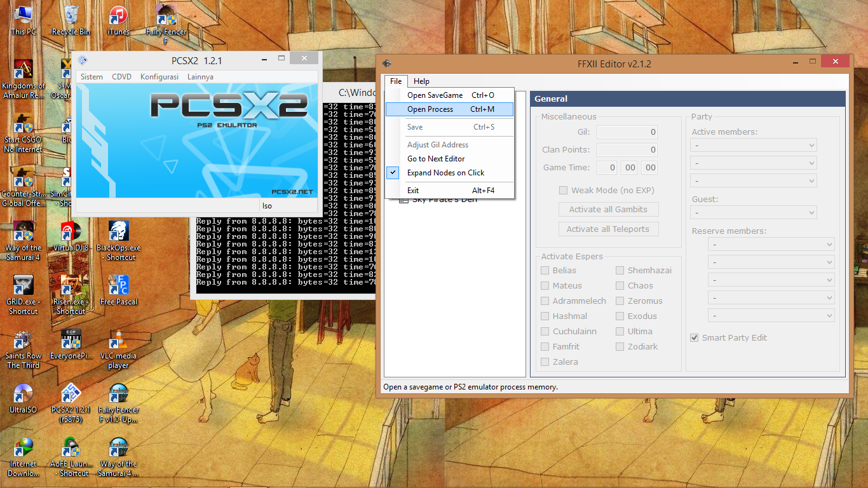Viewport: 868px width, 488px height.
Task: Select the Saints Row The Third icon
Action: [24, 349]
